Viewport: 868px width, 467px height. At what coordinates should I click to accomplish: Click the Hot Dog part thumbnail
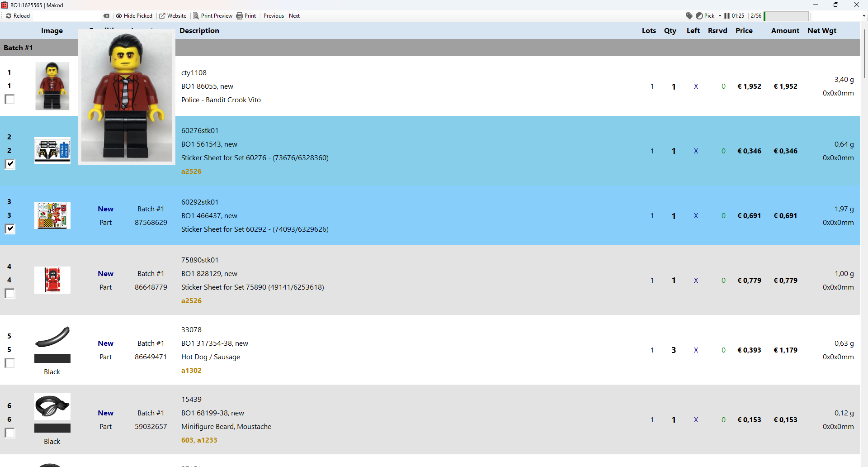point(52,337)
